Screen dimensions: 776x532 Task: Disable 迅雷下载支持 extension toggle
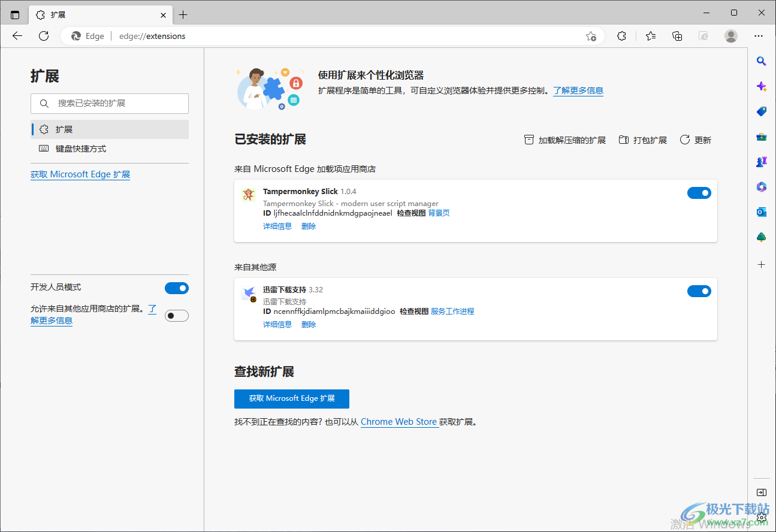click(x=699, y=291)
